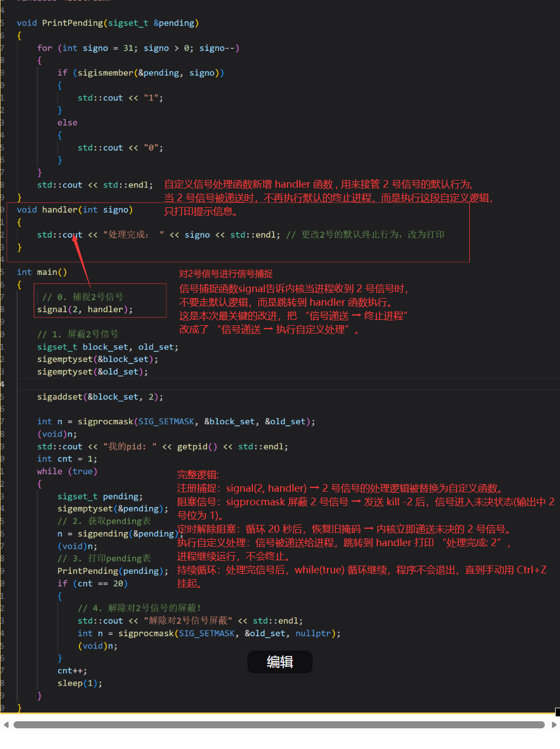Click the line "sigaddset(&block_set, 2);"
Screen dimensions: 560x749
pyautogui.click(x=100, y=397)
